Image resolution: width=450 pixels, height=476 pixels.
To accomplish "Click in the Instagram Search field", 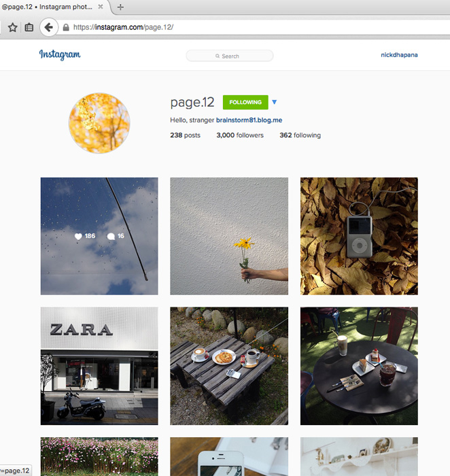I will [x=230, y=56].
